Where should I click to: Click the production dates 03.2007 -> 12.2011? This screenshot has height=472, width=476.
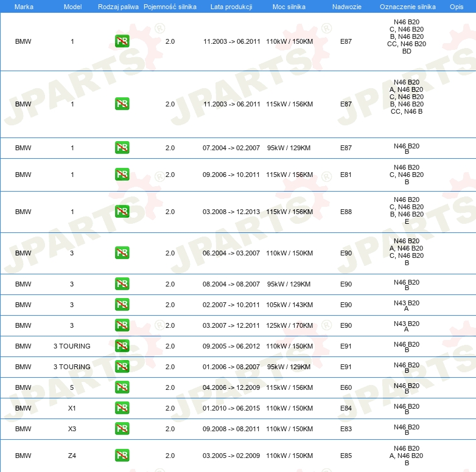pos(231,325)
